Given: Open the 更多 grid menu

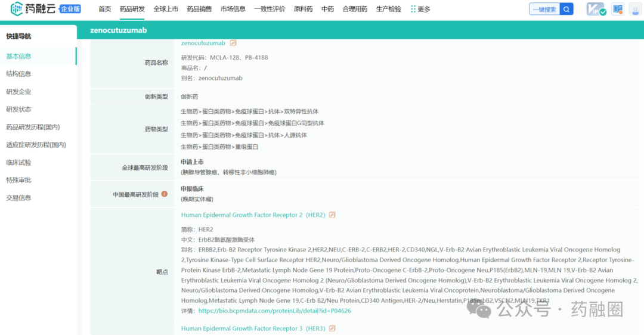Looking at the screenshot, I should pos(420,9).
